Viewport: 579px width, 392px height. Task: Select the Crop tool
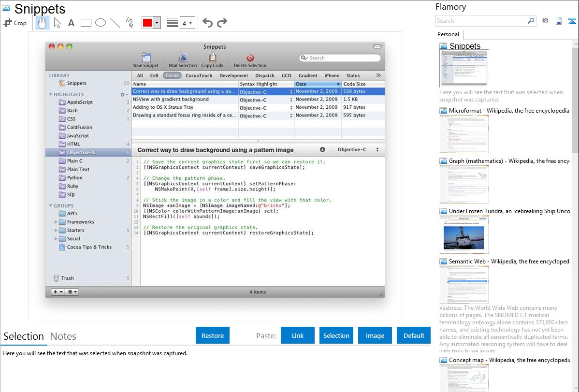(x=15, y=23)
